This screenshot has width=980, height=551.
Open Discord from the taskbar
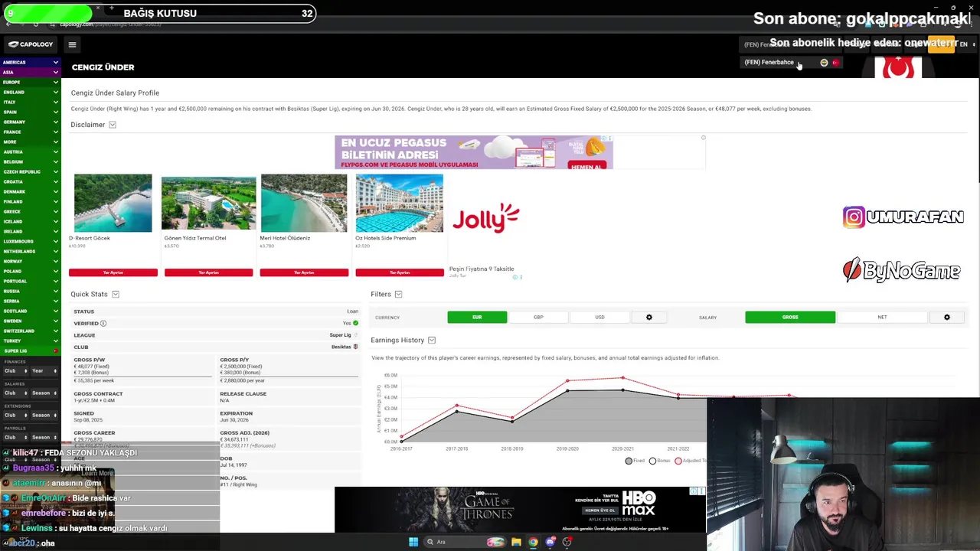(550, 542)
